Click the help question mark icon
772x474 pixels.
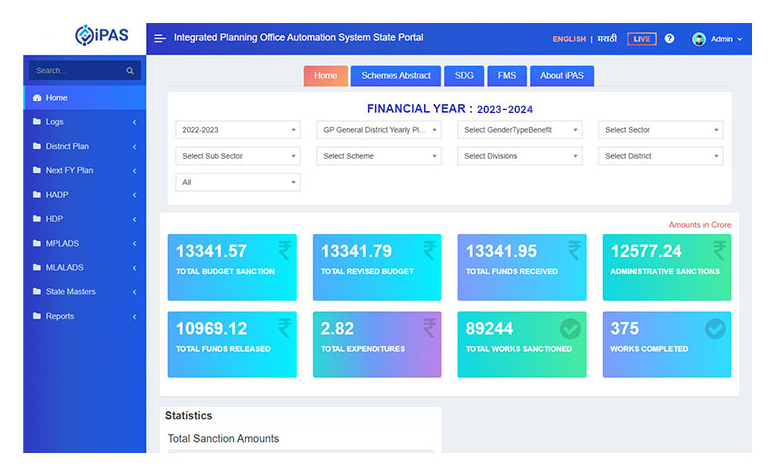coord(669,39)
